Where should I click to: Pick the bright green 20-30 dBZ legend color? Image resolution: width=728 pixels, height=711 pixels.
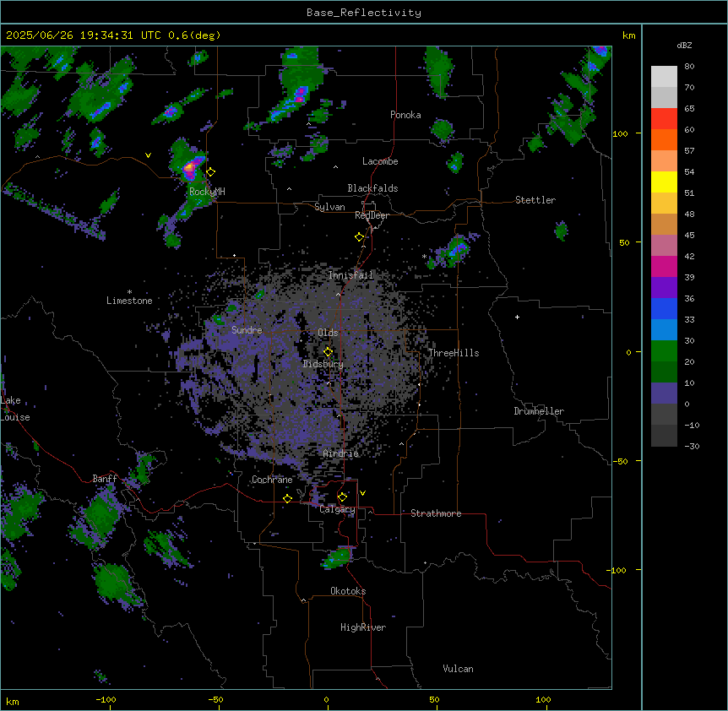click(664, 351)
